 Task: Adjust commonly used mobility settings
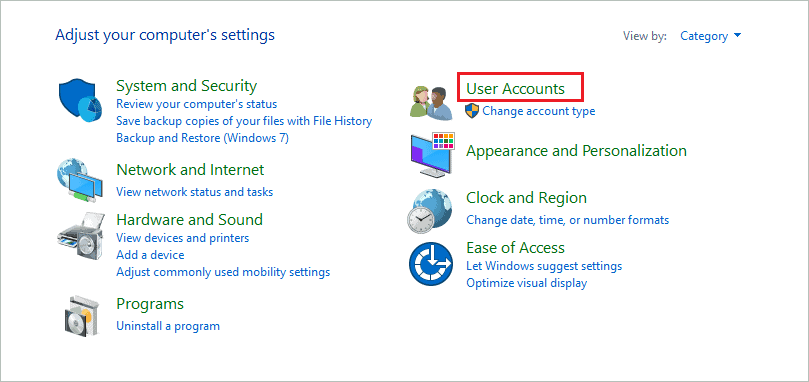point(223,272)
